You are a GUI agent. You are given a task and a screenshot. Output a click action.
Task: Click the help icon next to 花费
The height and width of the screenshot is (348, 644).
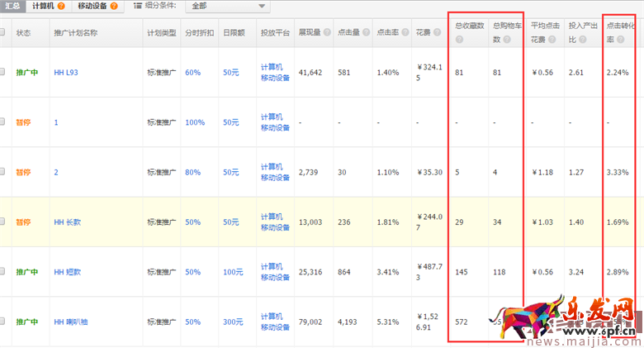(438, 33)
